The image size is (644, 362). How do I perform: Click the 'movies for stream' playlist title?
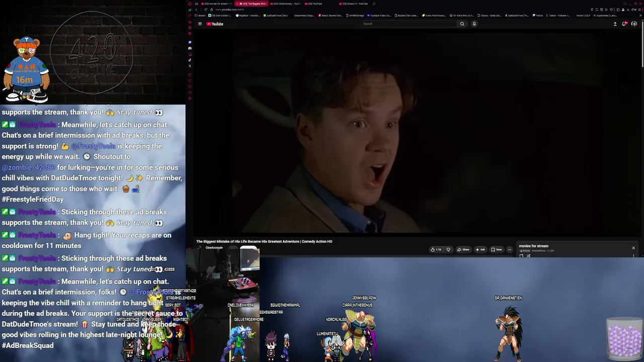pyautogui.click(x=533, y=246)
